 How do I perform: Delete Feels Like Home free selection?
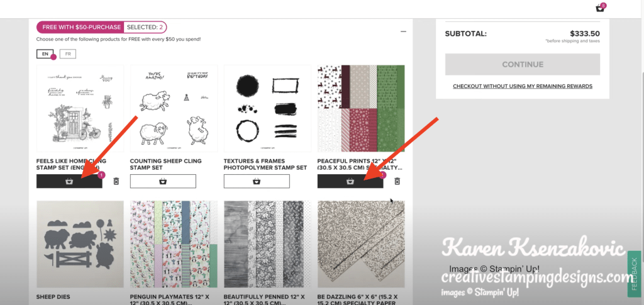(x=116, y=181)
